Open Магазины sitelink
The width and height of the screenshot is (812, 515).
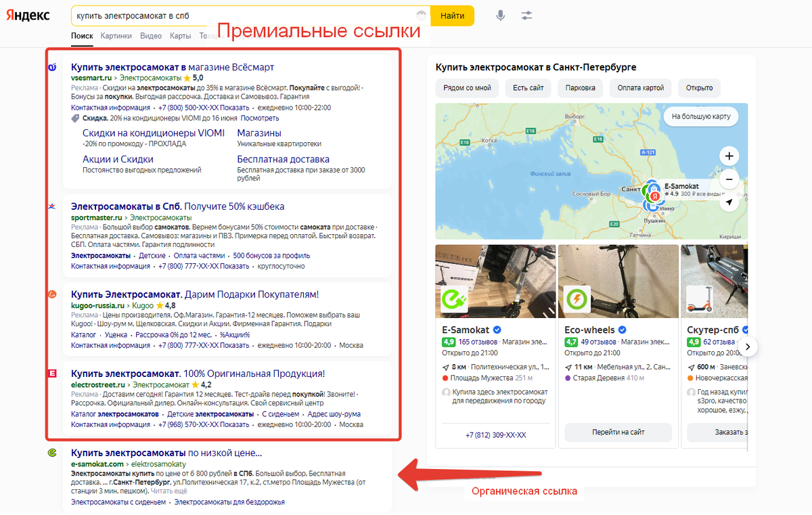[259, 133]
